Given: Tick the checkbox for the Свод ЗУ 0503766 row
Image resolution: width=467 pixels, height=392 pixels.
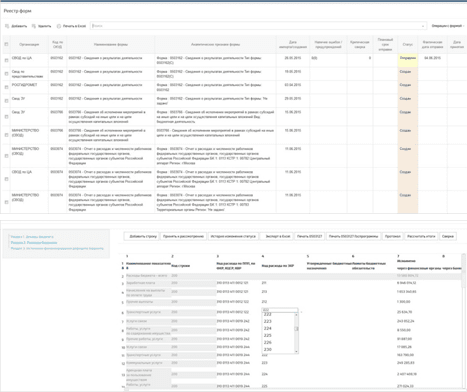Looking at the screenshot, I should (x=6, y=117).
